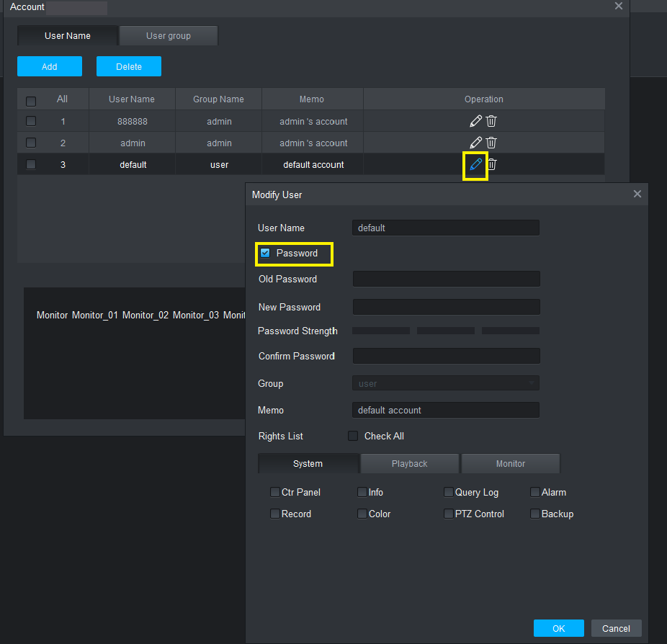
Task: Confirm changes with OK button
Action: 558,628
